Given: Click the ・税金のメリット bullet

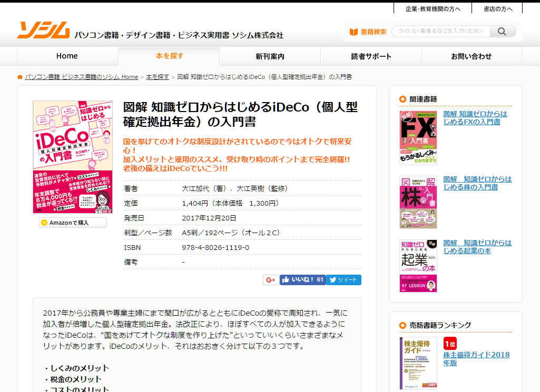Looking at the screenshot, I should point(72,379).
